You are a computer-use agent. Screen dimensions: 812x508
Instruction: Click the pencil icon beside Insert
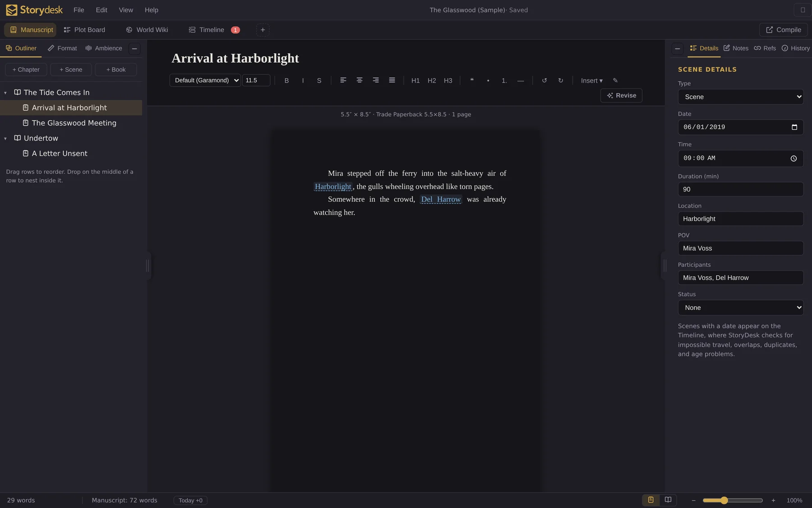(615, 80)
